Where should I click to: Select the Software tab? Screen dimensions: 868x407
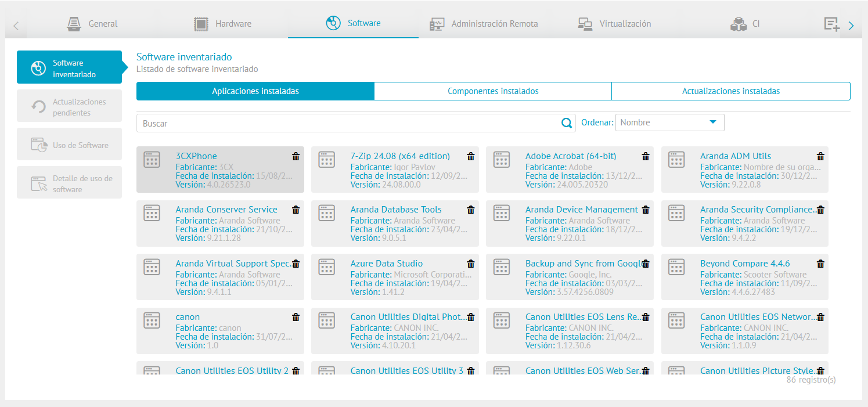pyautogui.click(x=353, y=23)
